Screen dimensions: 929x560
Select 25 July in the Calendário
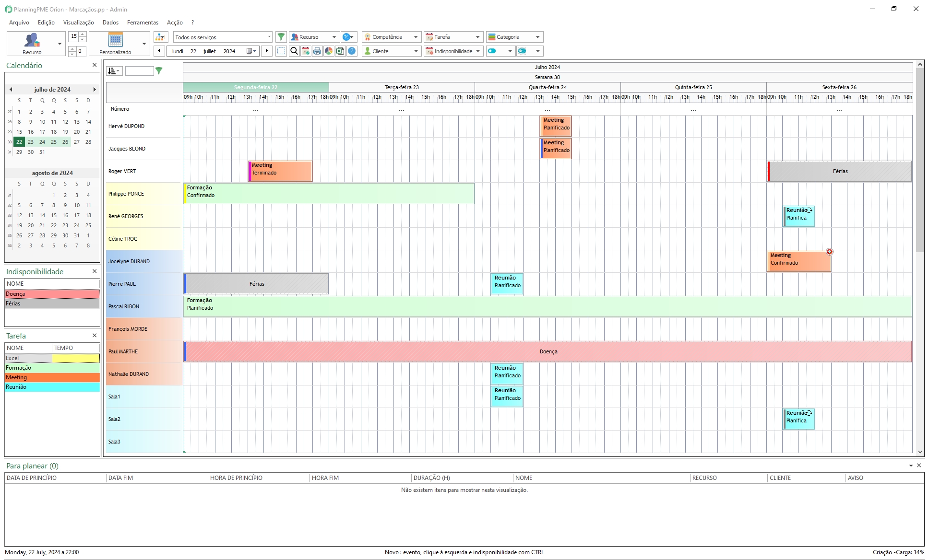pyautogui.click(x=54, y=142)
